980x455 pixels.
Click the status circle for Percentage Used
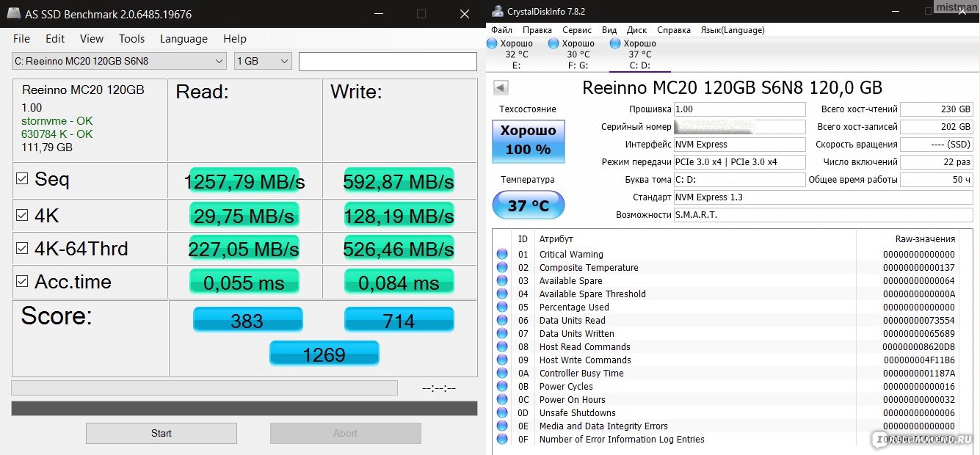[502, 307]
